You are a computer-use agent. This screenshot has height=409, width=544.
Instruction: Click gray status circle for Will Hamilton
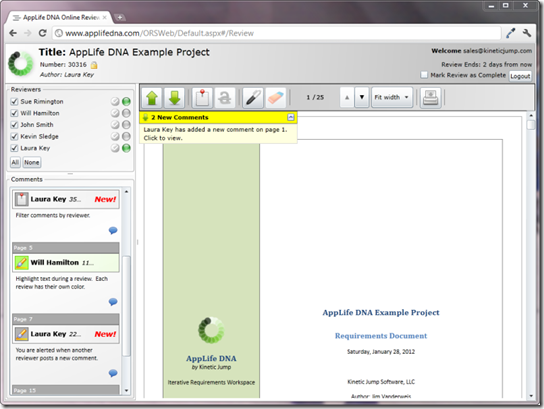click(126, 113)
